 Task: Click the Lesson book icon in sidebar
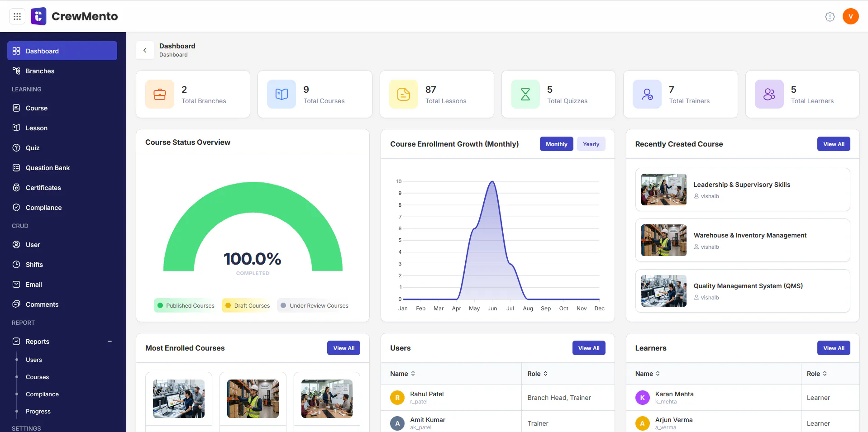pos(16,128)
